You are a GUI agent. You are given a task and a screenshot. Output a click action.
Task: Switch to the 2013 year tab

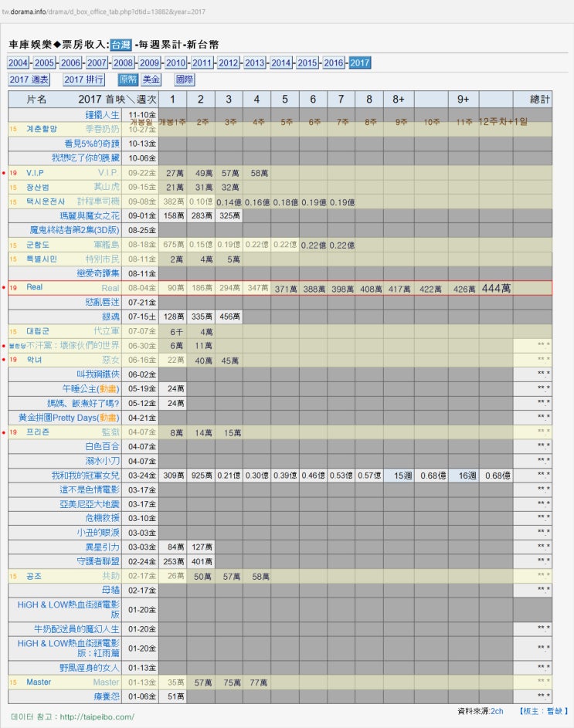[x=255, y=63]
